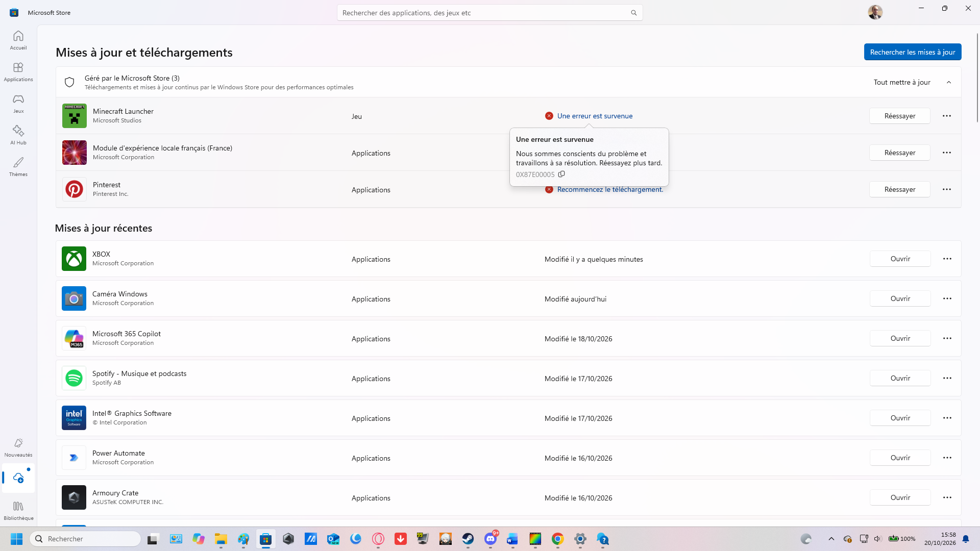Open Microsoft 365 Copilot with Ouvrir
The width and height of the screenshot is (980, 551).
[900, 338]
